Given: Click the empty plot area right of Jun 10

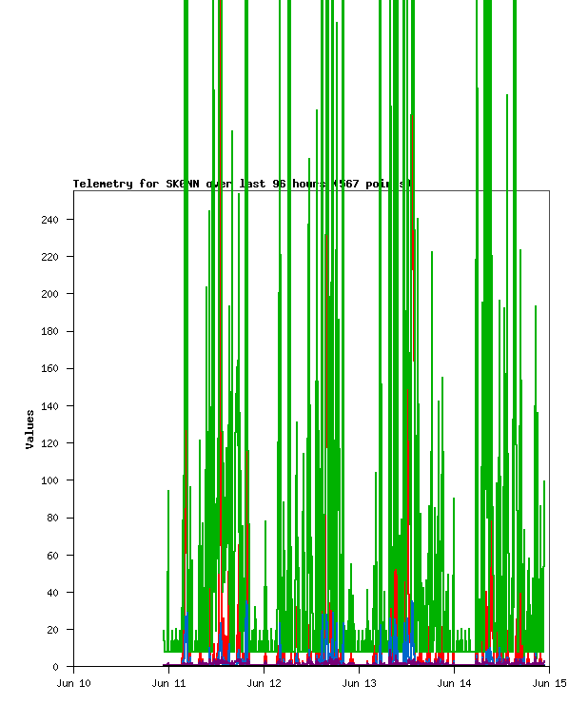Looking at the screenshot, I should pyautogui.click(x=114, y=428).
